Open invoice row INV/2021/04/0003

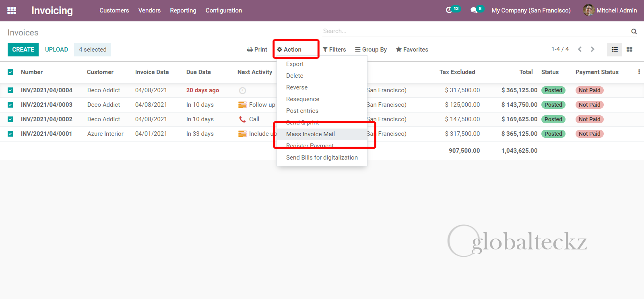[x=47, y=105]
